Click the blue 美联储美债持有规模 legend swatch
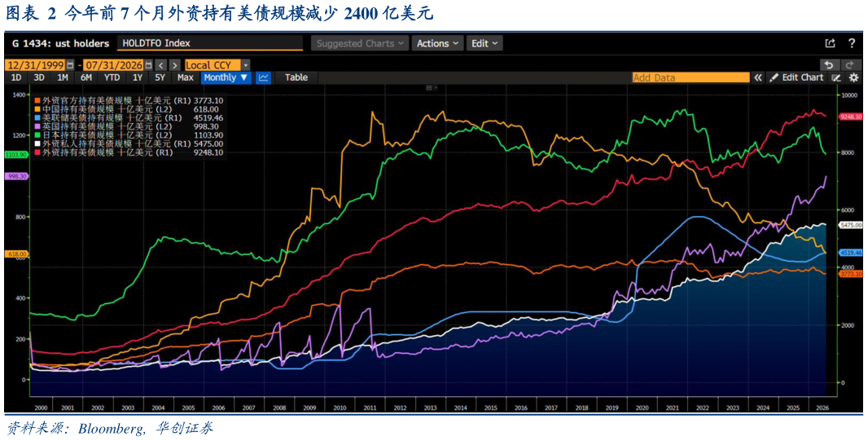This screenshot has height=441, width=868. tap(37, 118)
